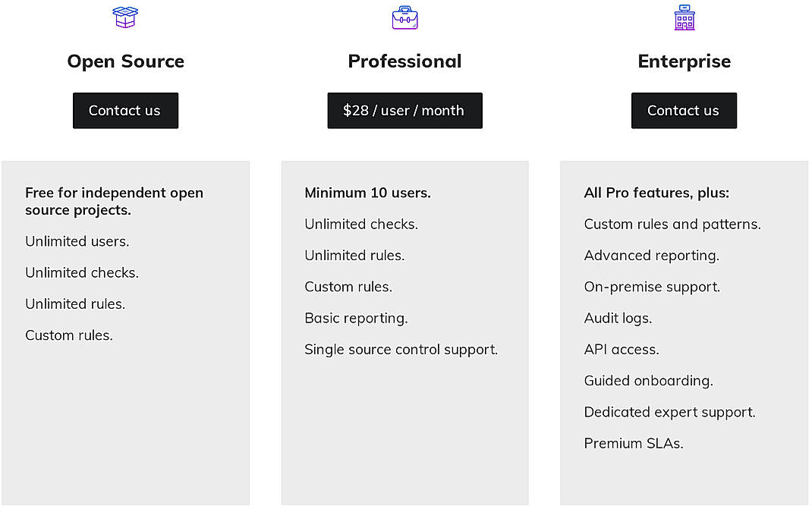Click the open box icon above Open Source
Image resolution: width=812 pixels, height=506 pixels.
(125, 17)
